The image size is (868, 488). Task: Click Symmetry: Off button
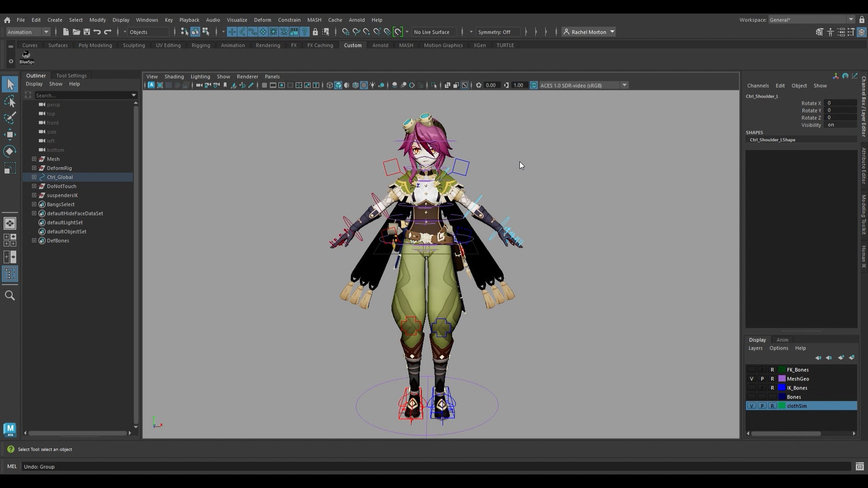(x=497, y=32)
